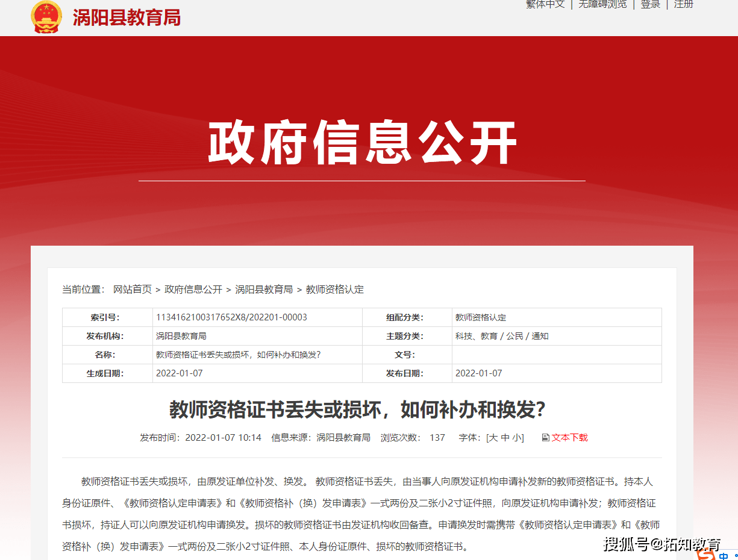Open 无障碍浏览 accessibility mode
This screenshot has height=560, width=738.
point(602,4)
